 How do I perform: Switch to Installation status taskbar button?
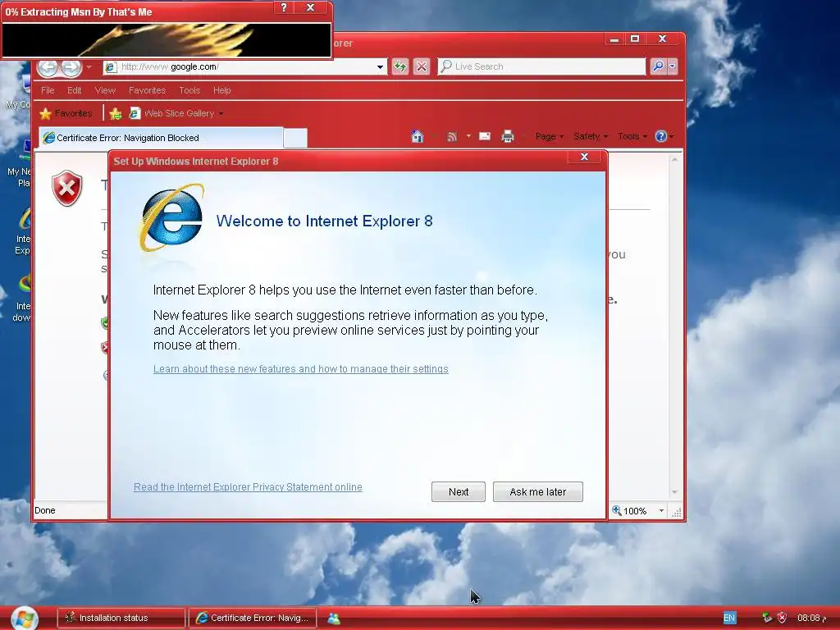tap(121, 619)
